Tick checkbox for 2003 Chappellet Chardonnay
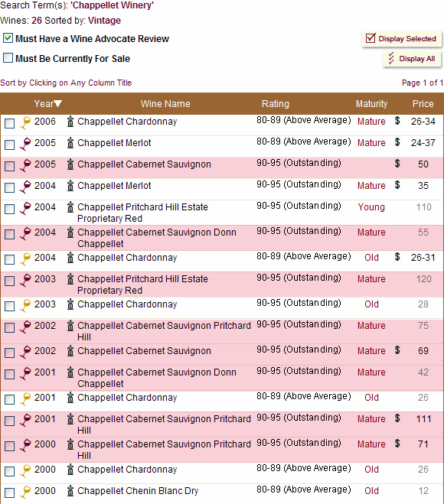The width and height of the screenshot is (444, 504). (x=9, y=307)
